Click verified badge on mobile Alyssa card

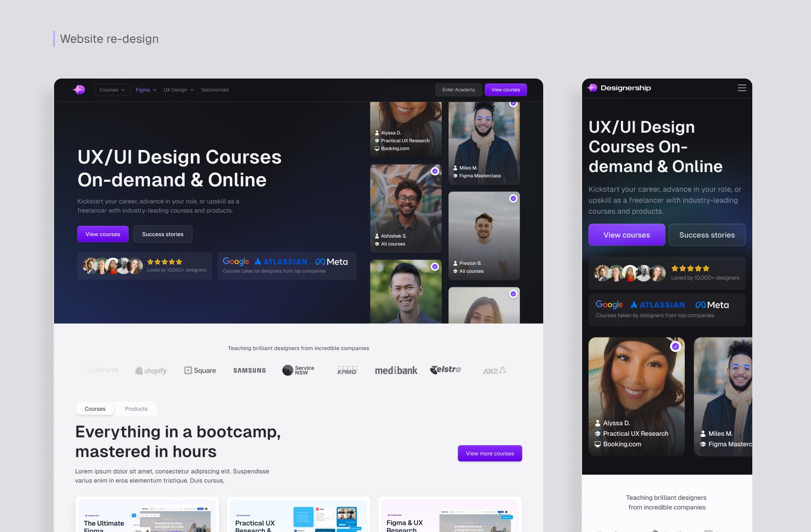(675, 347)
